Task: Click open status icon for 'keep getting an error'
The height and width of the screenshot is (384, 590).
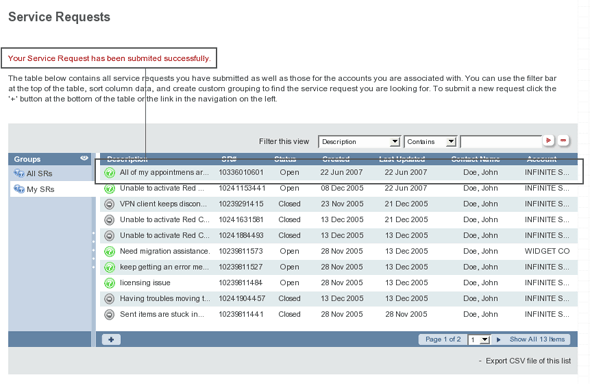Action: click(109, 267)
